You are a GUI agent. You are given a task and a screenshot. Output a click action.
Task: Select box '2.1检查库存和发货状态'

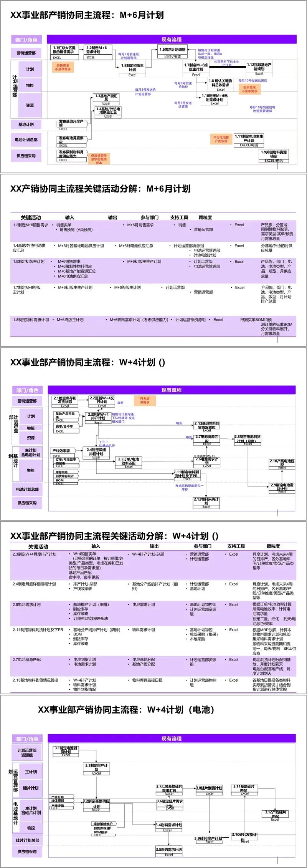tap(65, 402)
